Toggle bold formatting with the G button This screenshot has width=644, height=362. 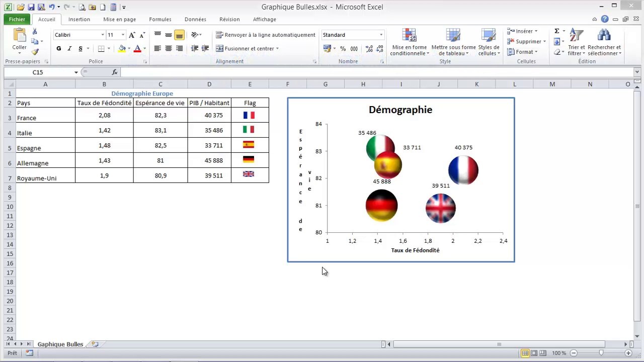59,49
